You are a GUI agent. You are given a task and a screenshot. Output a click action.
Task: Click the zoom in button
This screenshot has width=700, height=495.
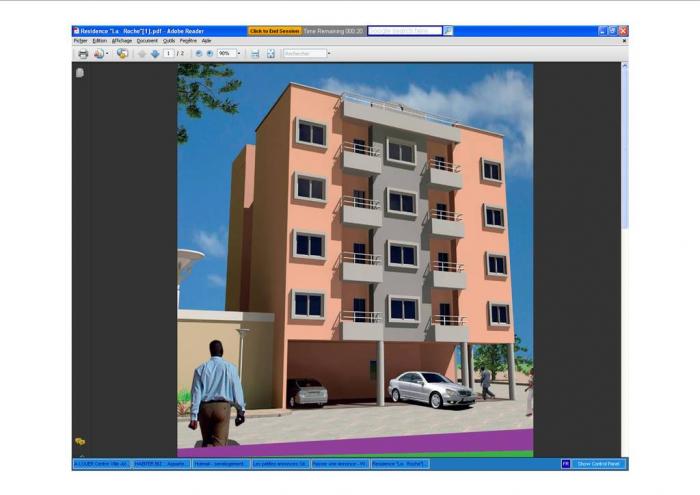209,53
